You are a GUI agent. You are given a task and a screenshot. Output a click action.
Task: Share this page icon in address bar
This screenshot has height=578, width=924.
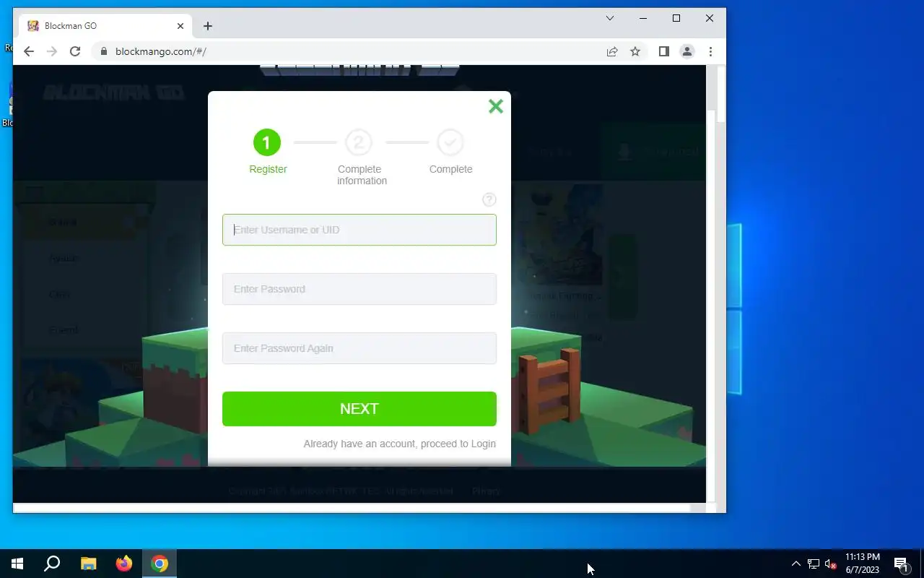pos(612,51)
